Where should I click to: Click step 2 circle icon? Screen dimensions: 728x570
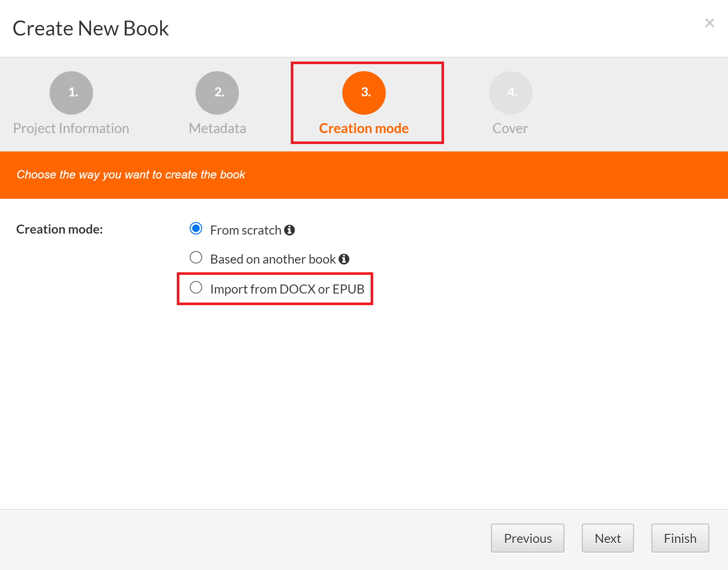217,93
